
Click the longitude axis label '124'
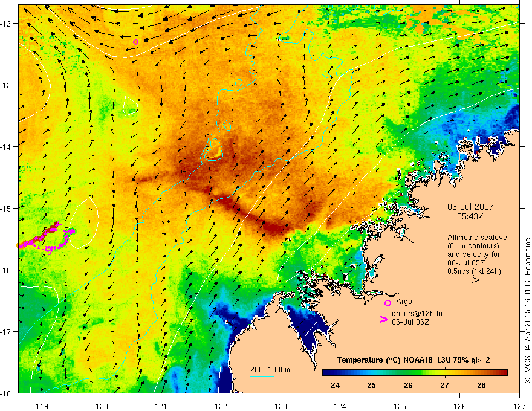click(x=340, y=406)
